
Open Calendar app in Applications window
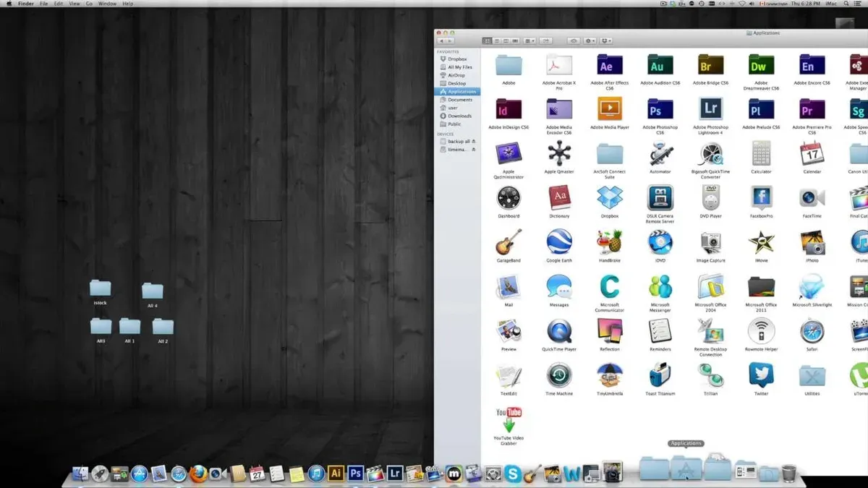[x=812, y=154]
